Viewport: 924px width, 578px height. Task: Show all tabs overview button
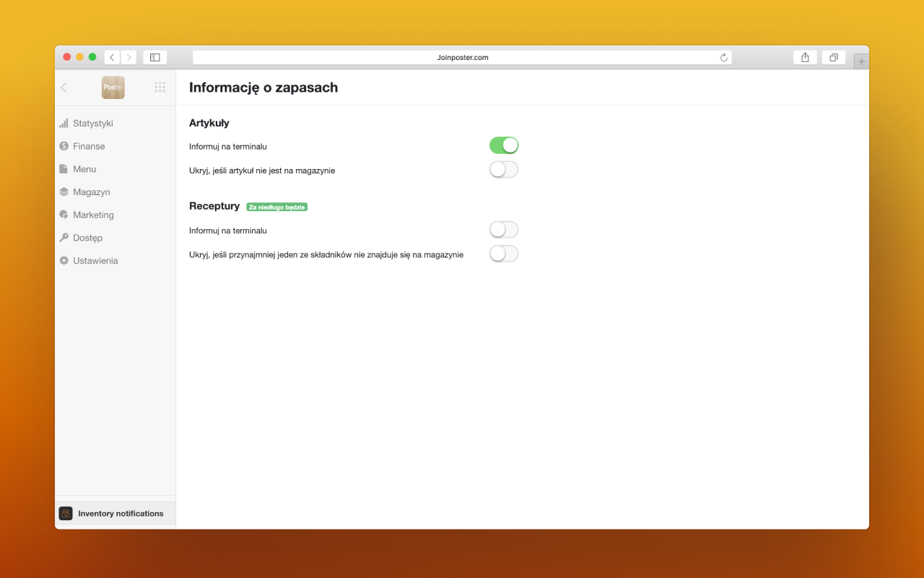tap(834, 57)
